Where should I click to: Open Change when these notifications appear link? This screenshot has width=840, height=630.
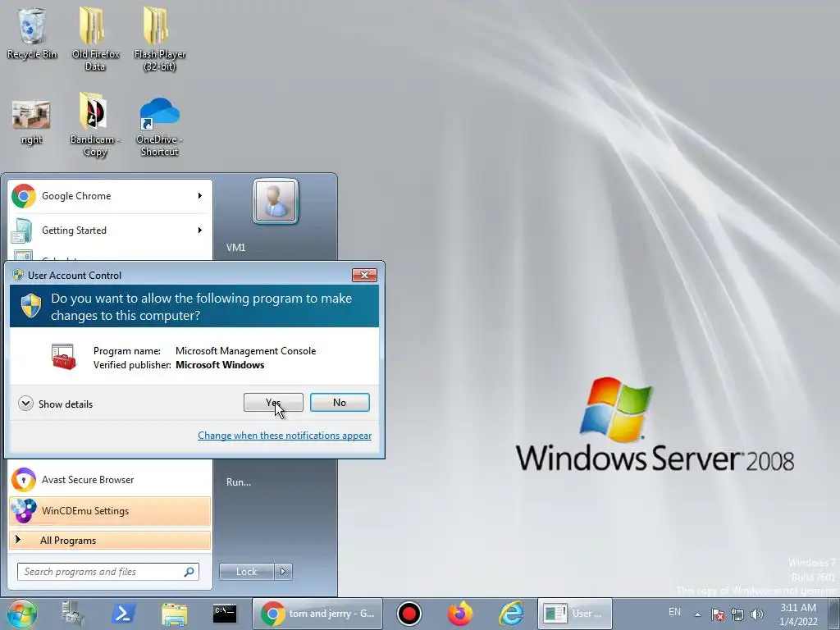click(x=285, y=436)
